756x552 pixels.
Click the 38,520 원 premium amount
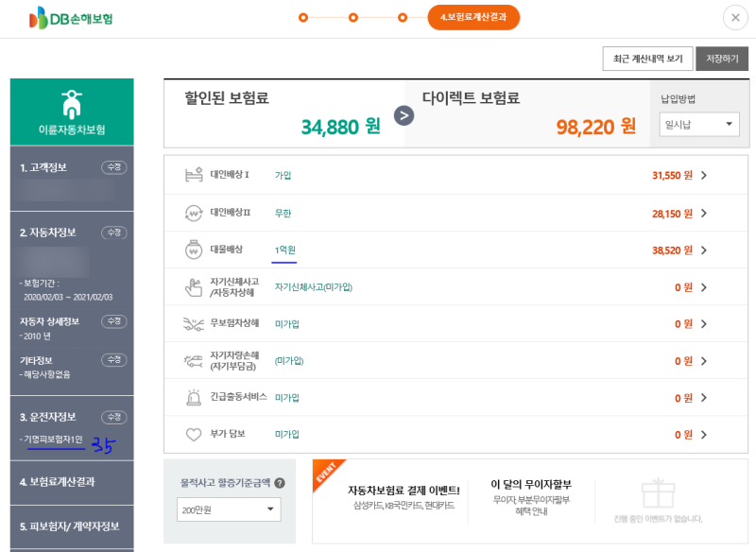point(672,250)
